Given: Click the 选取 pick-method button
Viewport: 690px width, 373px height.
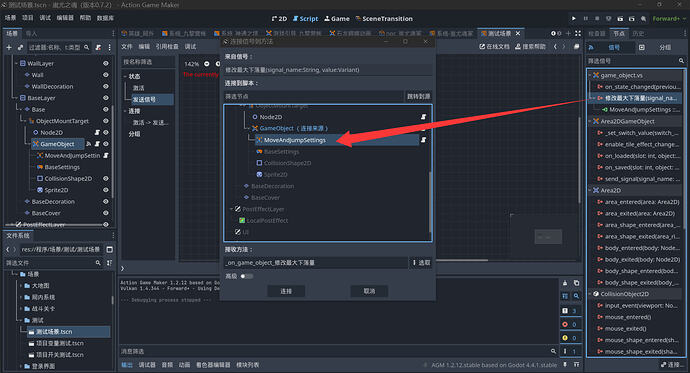Looking at the screenshot, I should tap(421, 263).
